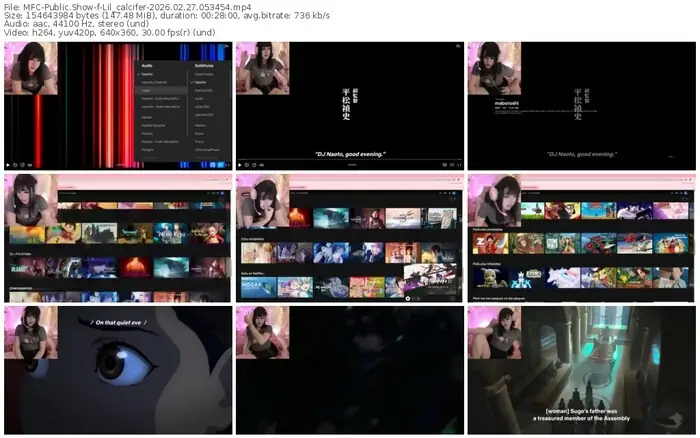Select the checked option in the Audio list
This screenshot has width=700, height=438.
click(x=147, y=74)
